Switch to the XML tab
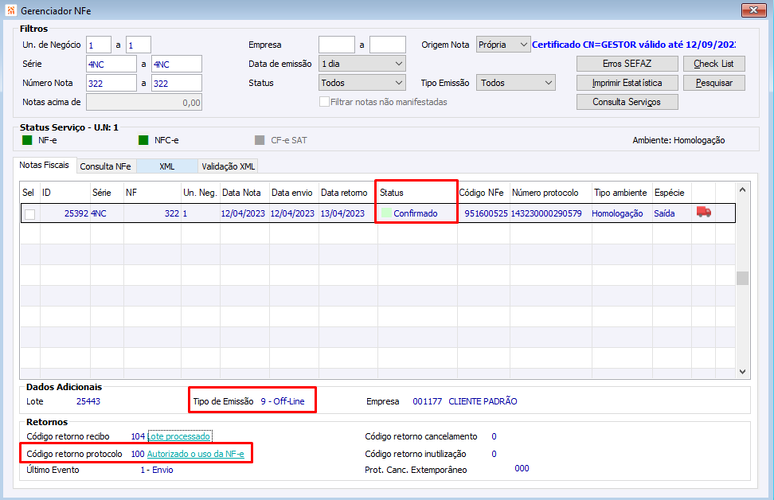Image resolution: width=774 pixels, height=500 pixels. point(167,166)
